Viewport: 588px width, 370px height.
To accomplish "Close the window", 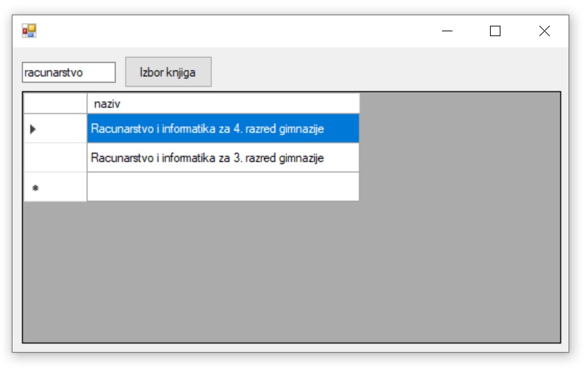I will coord(544,31).
